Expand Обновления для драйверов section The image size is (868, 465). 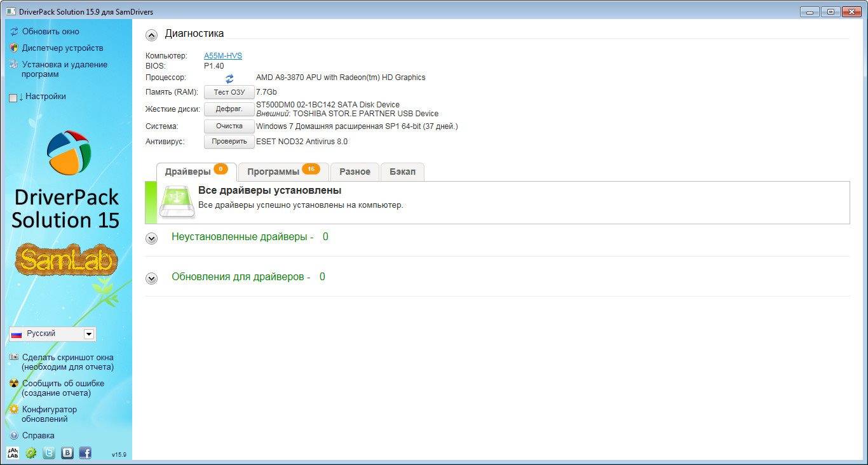click(x=151, y=279)
